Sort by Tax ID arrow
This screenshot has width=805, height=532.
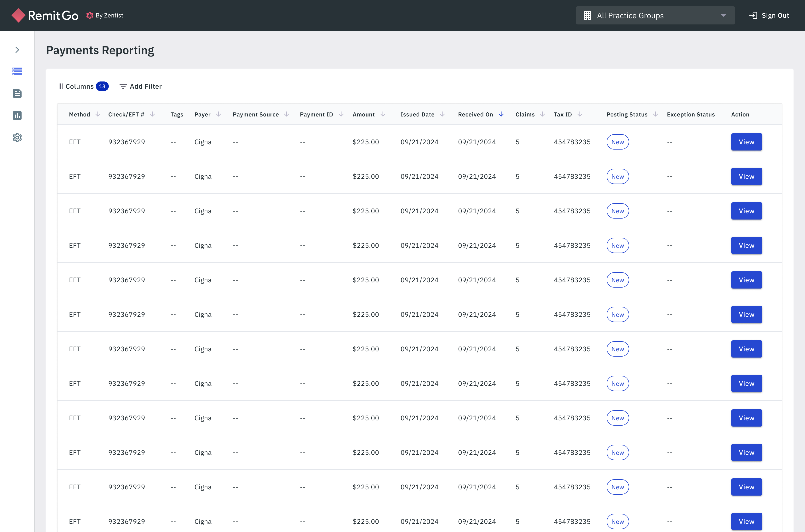(580, 114)
